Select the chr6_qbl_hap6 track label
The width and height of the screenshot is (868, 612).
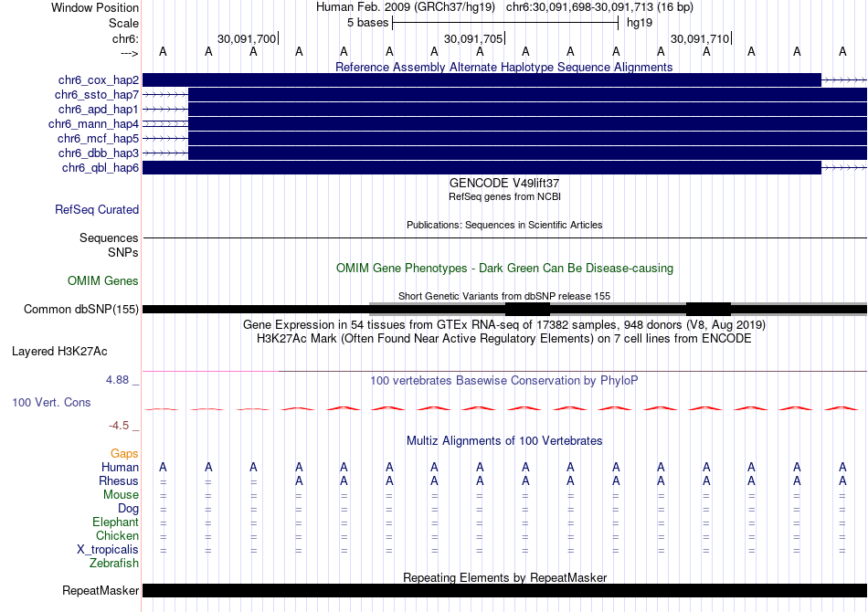click(x=101, y=168)
